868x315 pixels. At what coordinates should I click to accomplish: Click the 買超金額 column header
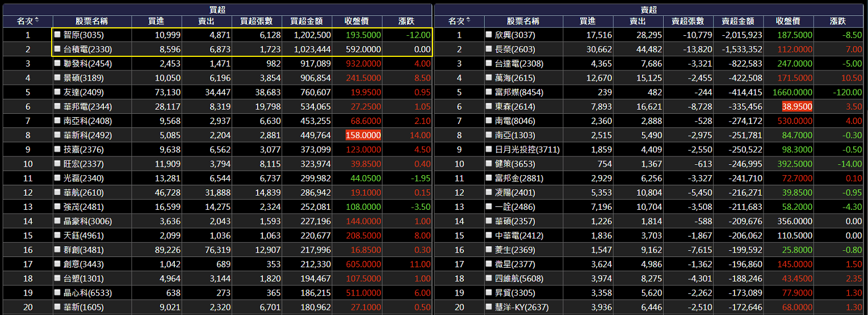307,21
